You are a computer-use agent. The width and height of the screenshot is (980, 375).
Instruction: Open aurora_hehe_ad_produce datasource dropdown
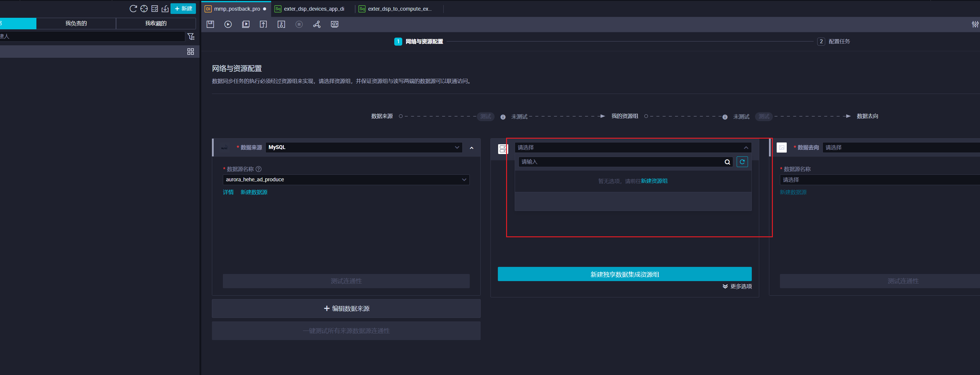click(x=346, y=180)
